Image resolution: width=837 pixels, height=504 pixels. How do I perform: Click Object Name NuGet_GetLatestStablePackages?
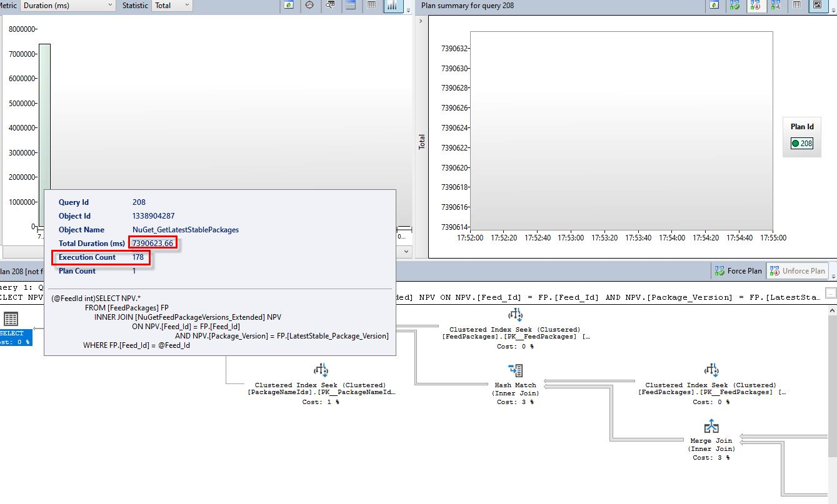(186, 230)
